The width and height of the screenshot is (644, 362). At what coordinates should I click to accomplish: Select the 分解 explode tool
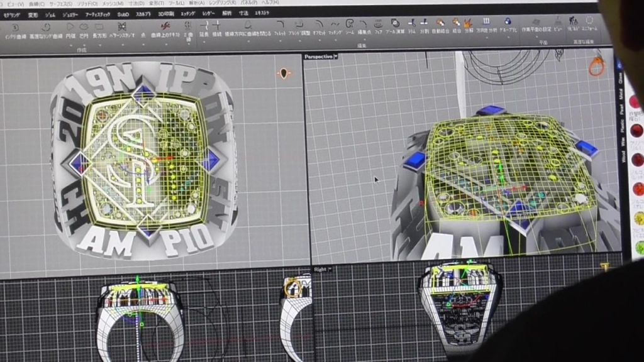pos(468,25)
